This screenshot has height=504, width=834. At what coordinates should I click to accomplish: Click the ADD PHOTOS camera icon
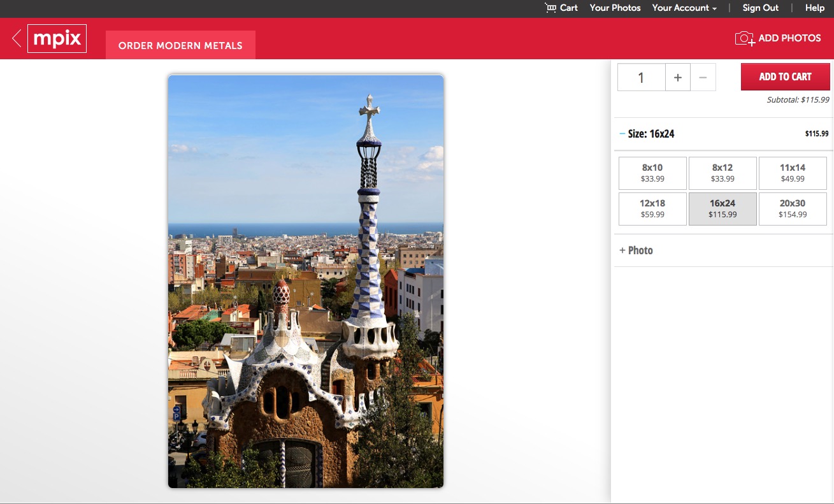[744, 38]
